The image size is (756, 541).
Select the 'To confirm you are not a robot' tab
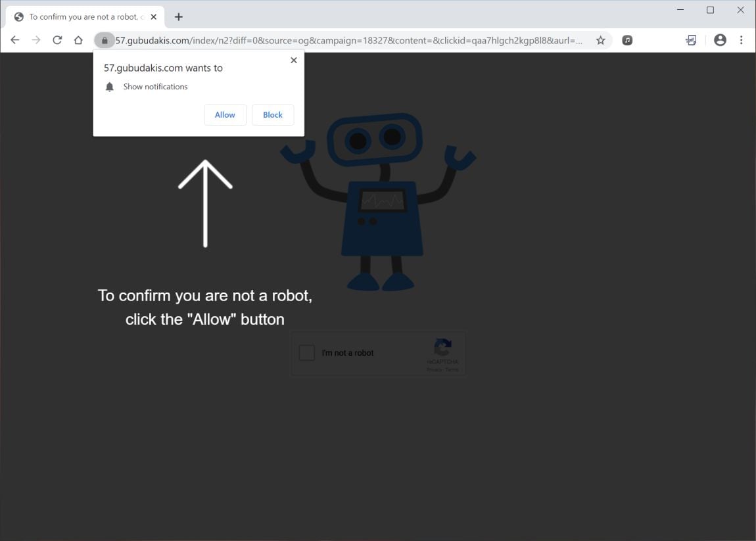pos(85,17)
